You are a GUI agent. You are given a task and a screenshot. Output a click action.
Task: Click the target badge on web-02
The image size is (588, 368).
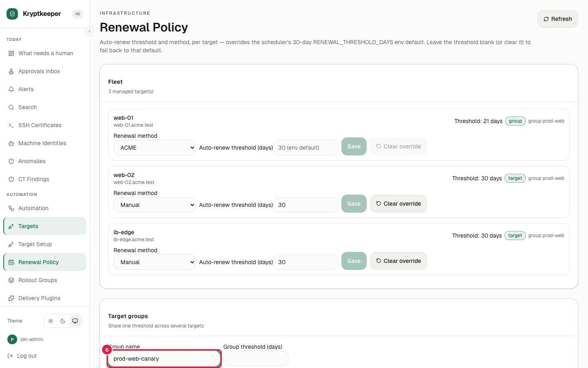[515, 178]
